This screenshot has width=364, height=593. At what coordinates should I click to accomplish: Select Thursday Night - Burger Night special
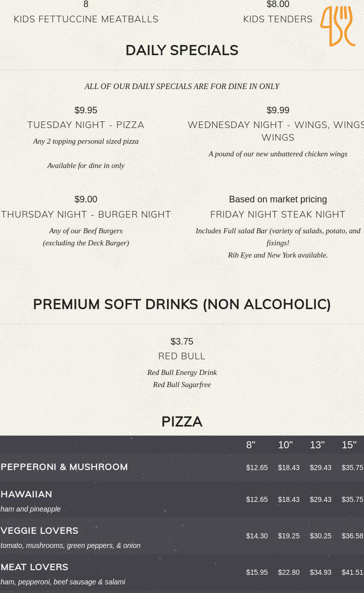pyautogui.click(x=86, y=215)
